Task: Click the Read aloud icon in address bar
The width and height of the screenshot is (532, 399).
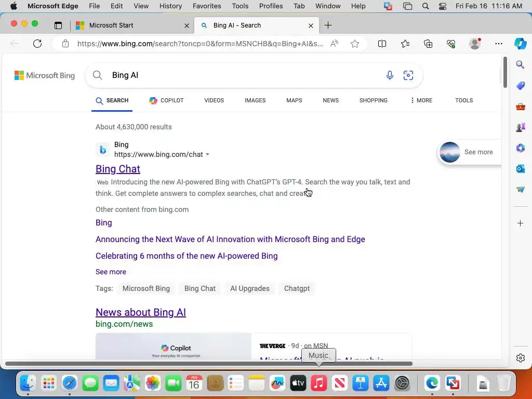Action: coord(334,44)
